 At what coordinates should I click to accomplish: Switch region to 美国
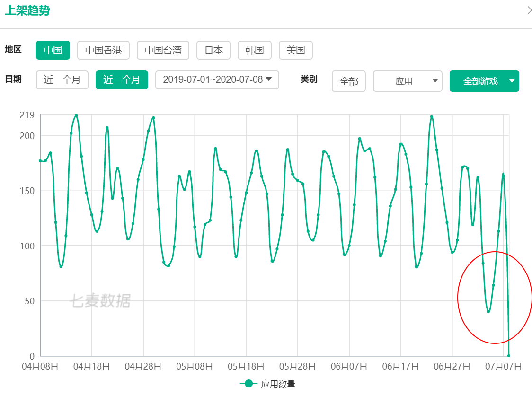(295, 50)
